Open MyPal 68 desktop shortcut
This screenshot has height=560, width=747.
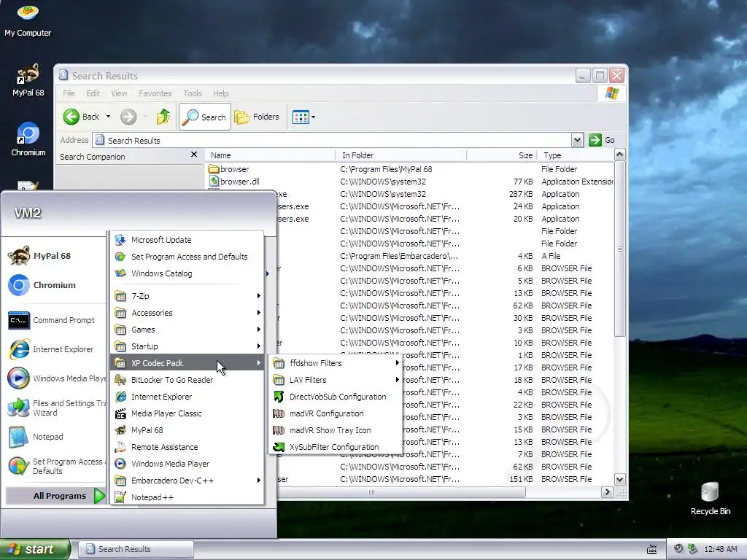[x=28, y=80]
